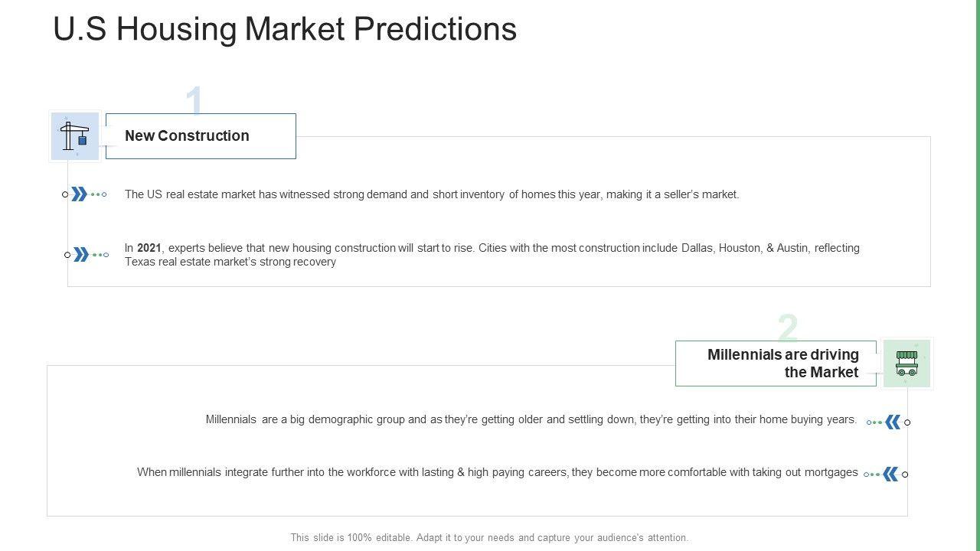This screenshot has width=980, height=551.
Task: Click the "U.S Housing Market Predictions" title
Action: (285, 29)
